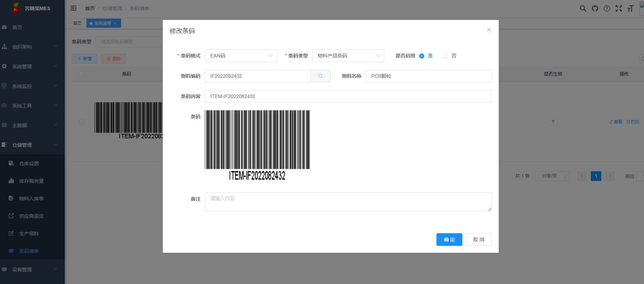Open the 条码类型 dropdown showing 物料产品条码
Screen dimensions: 644x284
point(348,56)
